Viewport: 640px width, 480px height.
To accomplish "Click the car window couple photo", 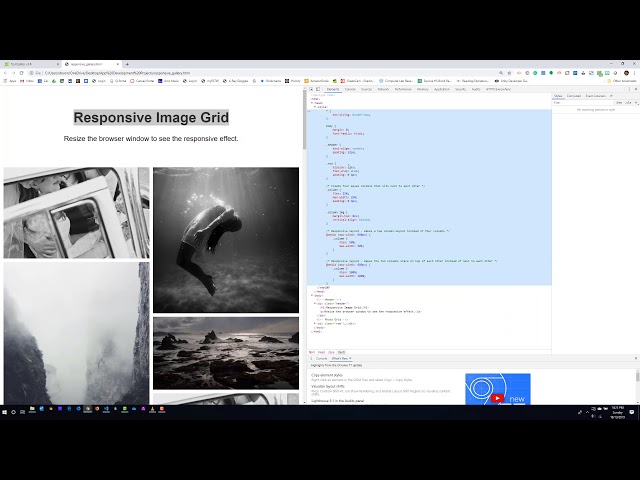I will point(76,213).
